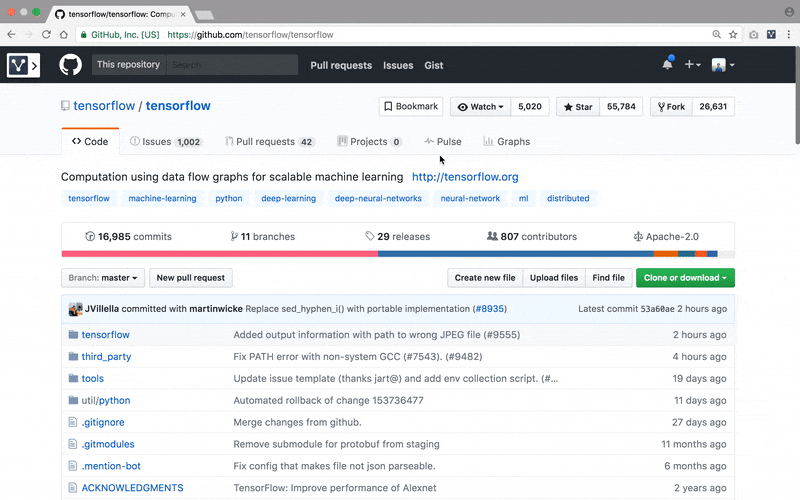
Task: Expand the Branch: master dropdown
Action: (x=104, y=277)
